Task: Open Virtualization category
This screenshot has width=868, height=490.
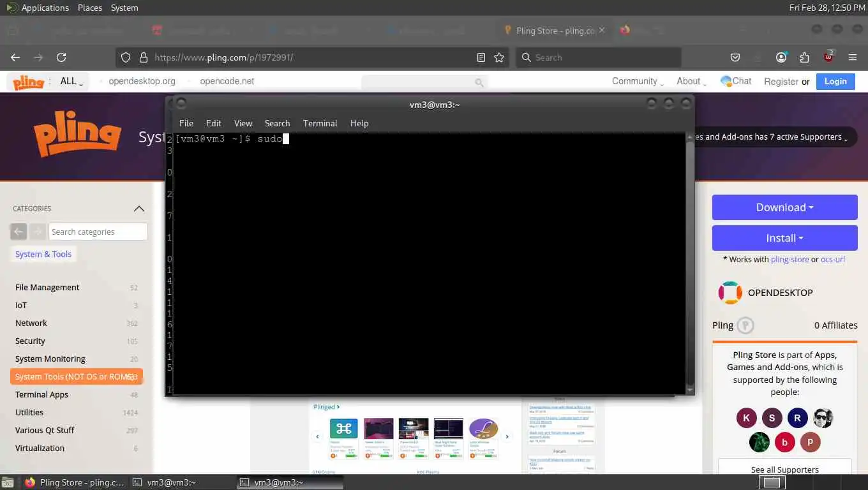Action: click(x=40, y=448)
